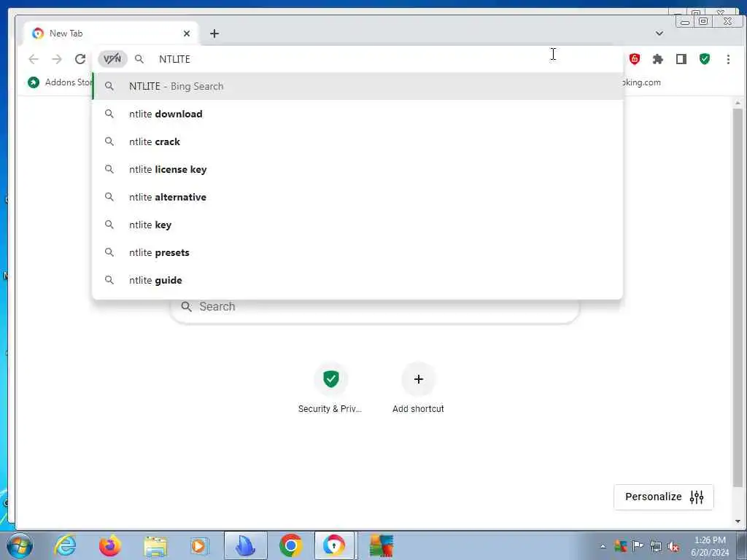Click the muted volume tray icon
Viewport: 747px width, 560px height.
click(673, 546)
